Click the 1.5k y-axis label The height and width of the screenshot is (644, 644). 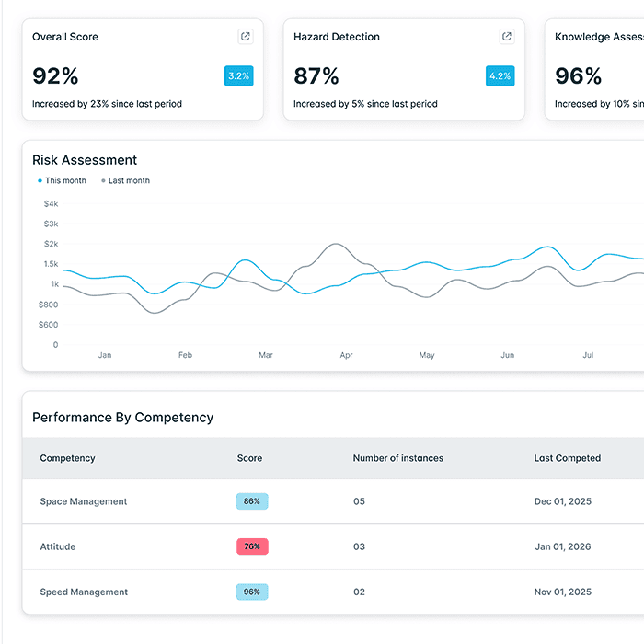click(x=51, y=264)
